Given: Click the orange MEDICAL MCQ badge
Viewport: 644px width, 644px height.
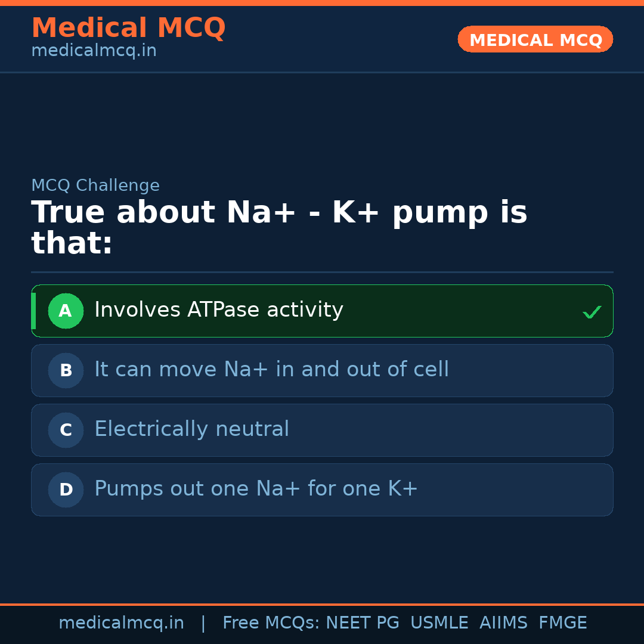Looking at the screenshot, I should point(535,39).
